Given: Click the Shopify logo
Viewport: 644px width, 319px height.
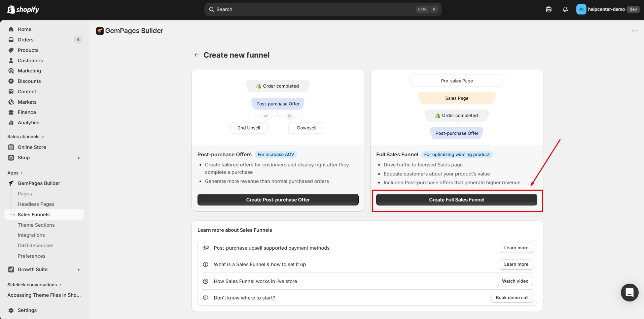Looking at the screenshot, I should tap(23, 9).
